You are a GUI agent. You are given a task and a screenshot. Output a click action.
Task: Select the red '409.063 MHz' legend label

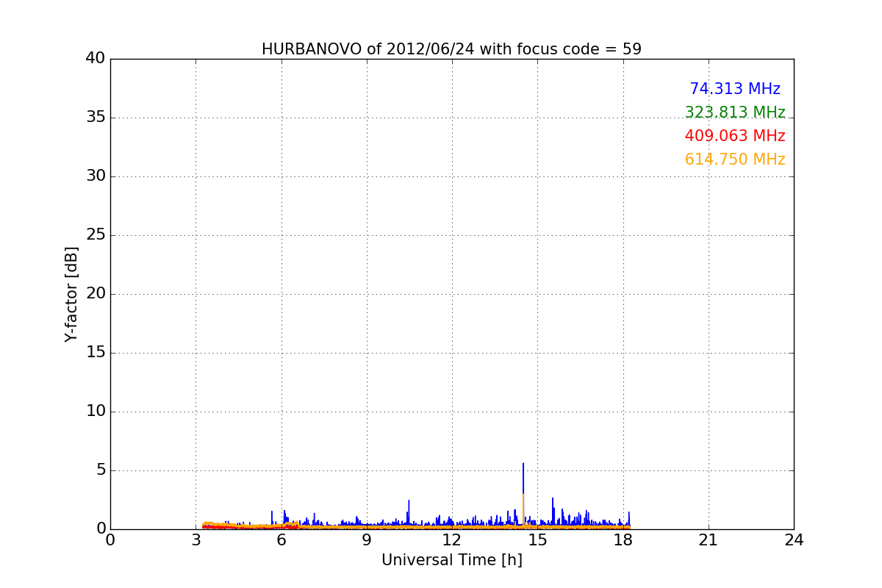[x=735, y=136]
